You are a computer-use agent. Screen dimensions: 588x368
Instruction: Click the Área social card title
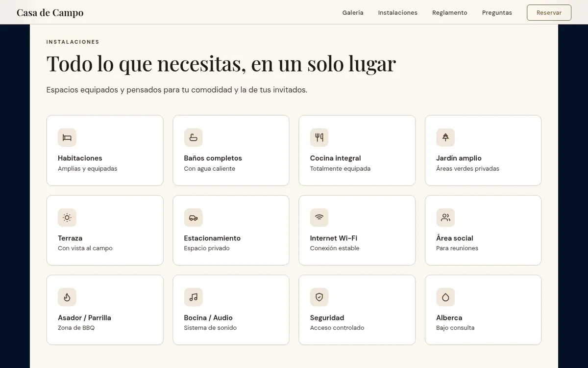click(455, 238)
